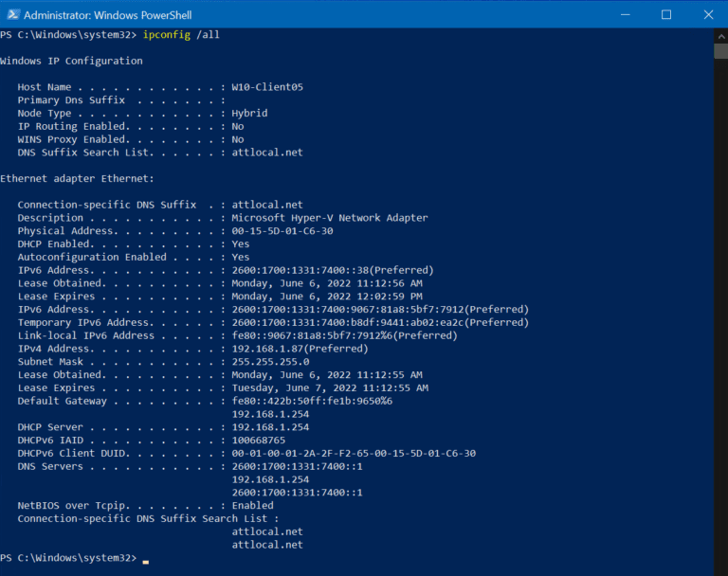Click WINS Proxy Enabled value No
The height and width of the screenshot is (576, 728).
238,139
